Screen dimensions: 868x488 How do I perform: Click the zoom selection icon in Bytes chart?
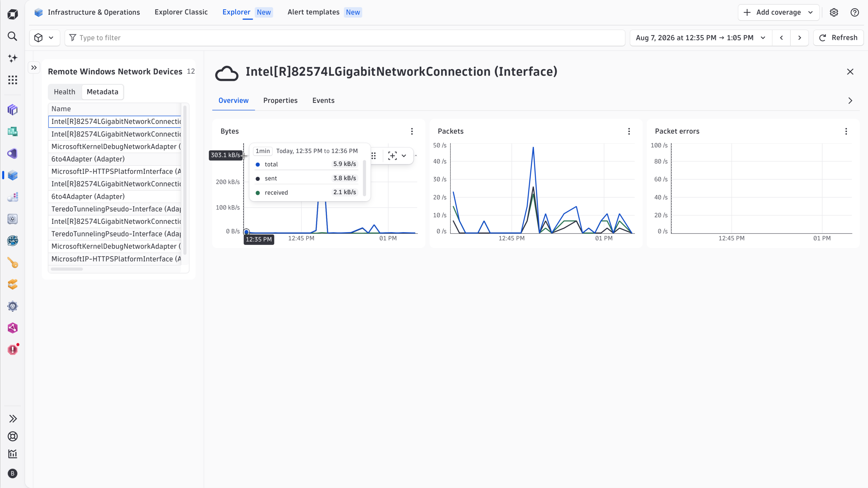point(392,156)
